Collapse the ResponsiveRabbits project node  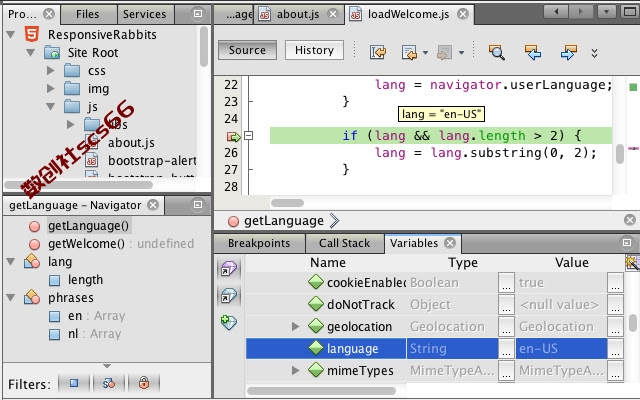11,35
